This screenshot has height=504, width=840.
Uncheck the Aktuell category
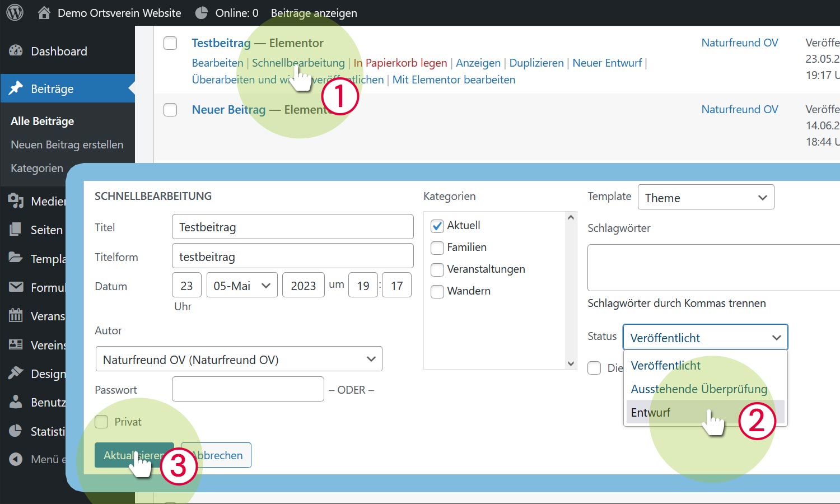click(x=437, y=226)
